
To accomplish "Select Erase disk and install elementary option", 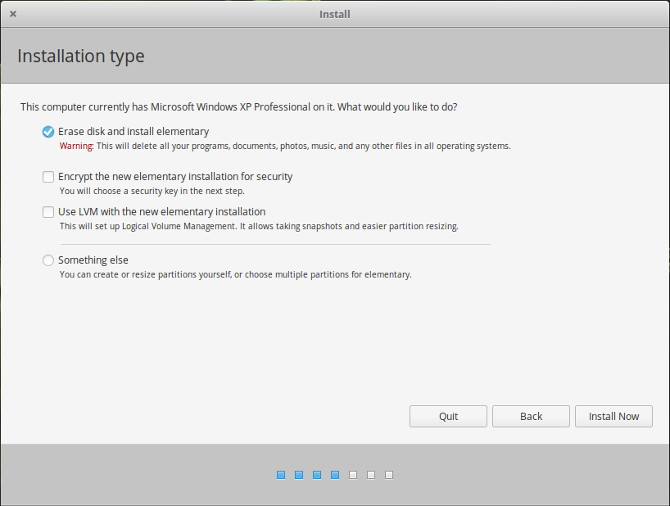I will pyautogui.click(x=48, y=132).
